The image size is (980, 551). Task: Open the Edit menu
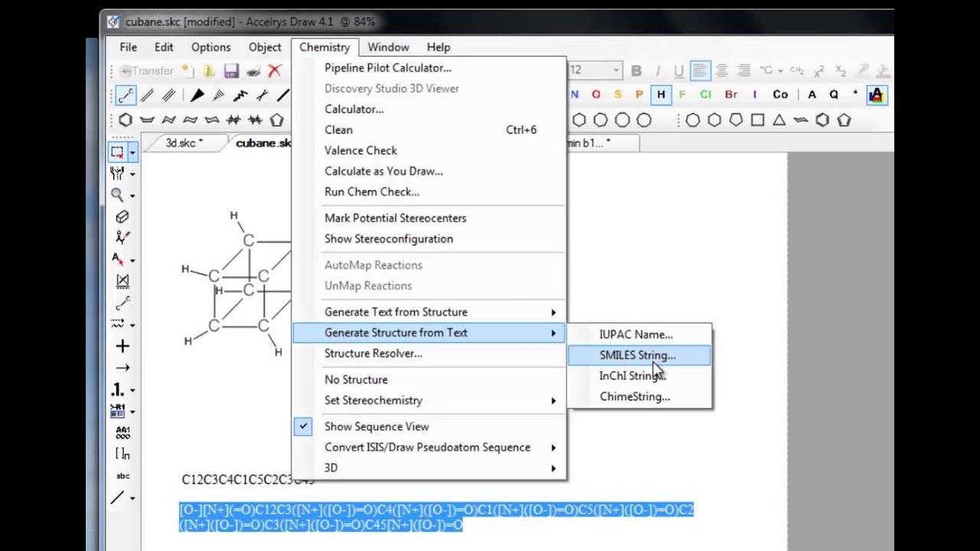(164, 47)
